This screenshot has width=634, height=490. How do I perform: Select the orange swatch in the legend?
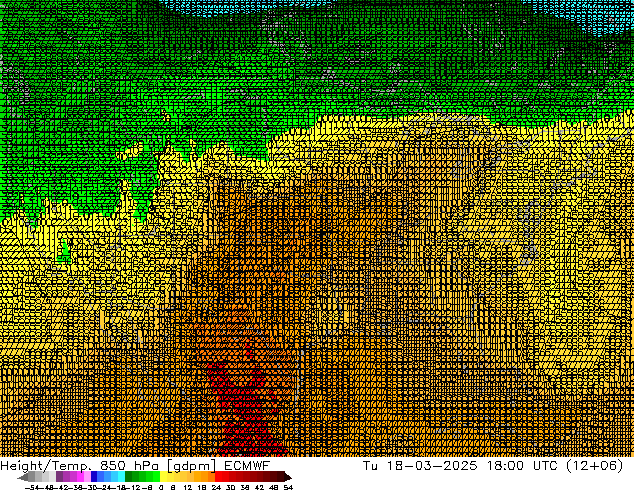(205, 477)
